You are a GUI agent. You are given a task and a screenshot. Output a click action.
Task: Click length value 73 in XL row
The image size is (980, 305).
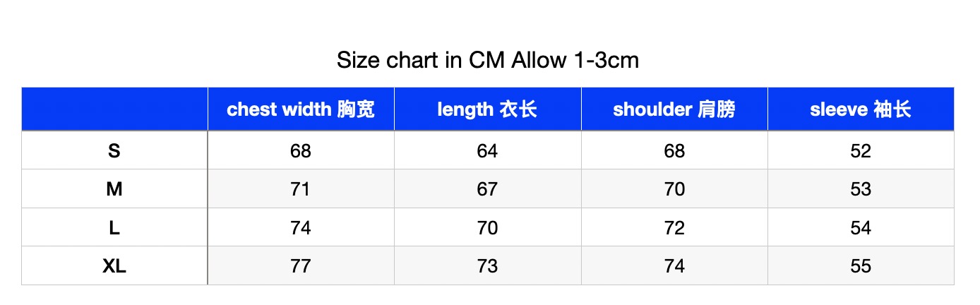click(x=487, y=265)
